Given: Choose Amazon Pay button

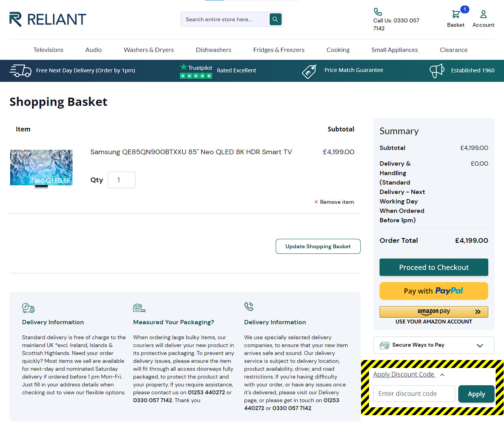Looking at the screenshot, I should (434, 312).
